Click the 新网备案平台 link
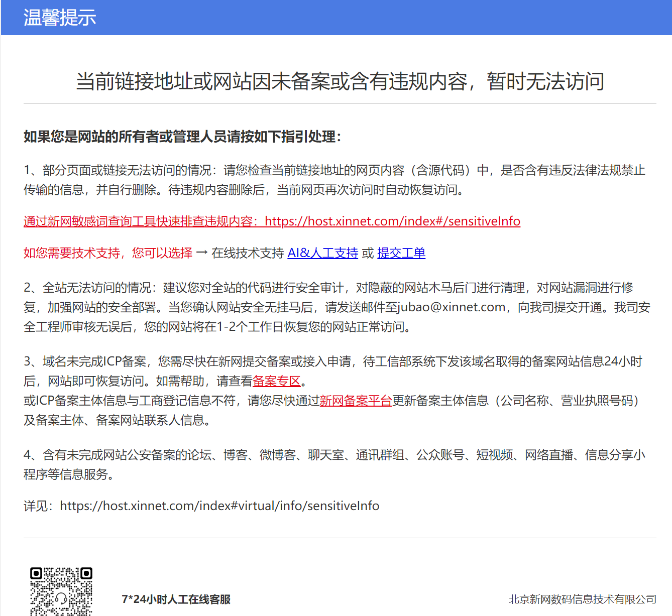 pyautogui.click(x=356, y=401)
